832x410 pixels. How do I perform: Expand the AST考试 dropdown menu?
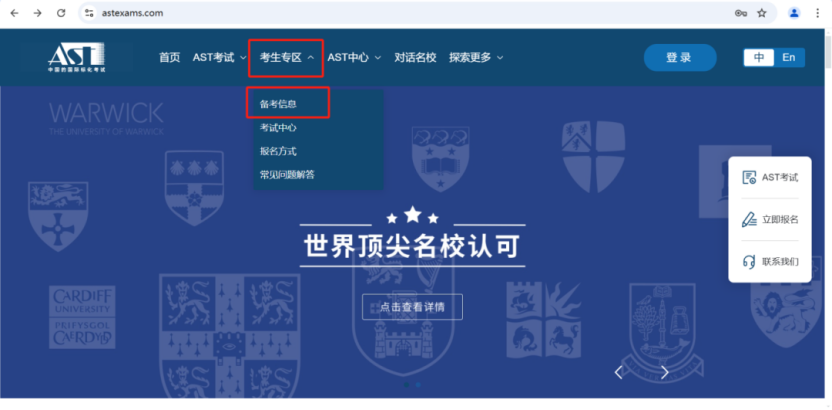(219, 58)
